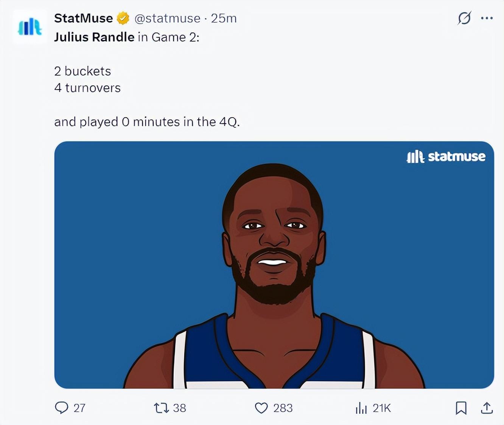
Task: Open the 25m timestamp link
Action: tap(224, 18)
